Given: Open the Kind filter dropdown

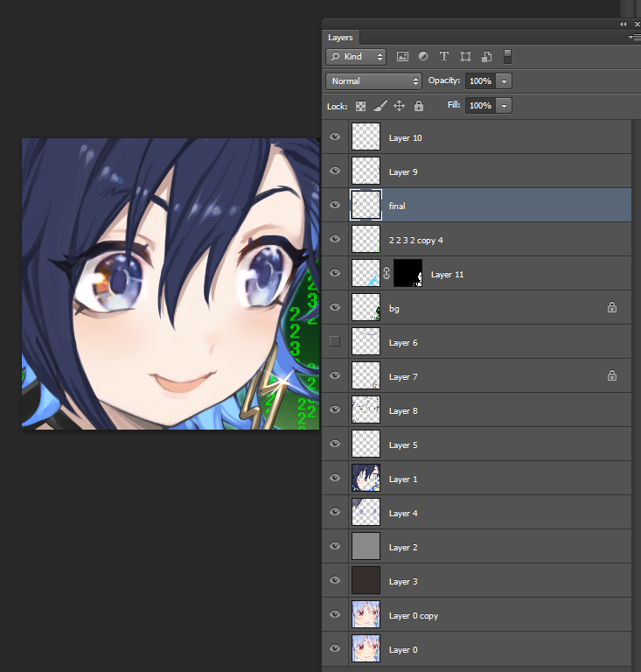Looking at the screenshot, I should point(356,56).
